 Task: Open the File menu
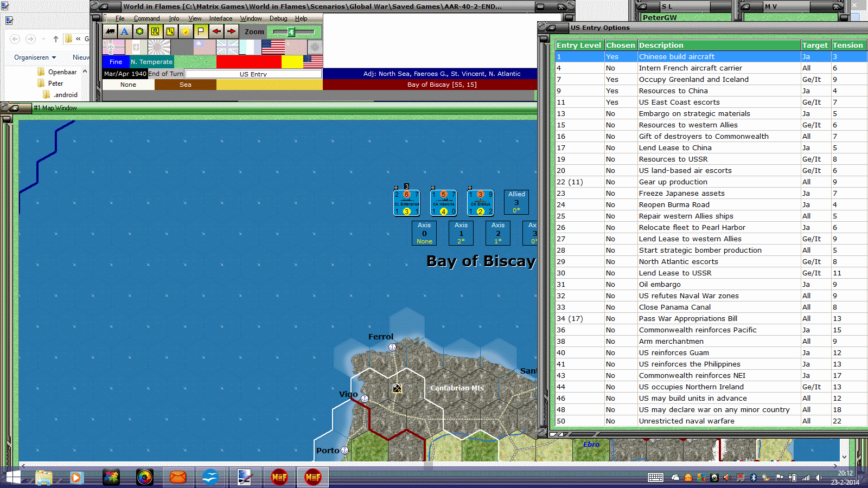click(119, 18)
